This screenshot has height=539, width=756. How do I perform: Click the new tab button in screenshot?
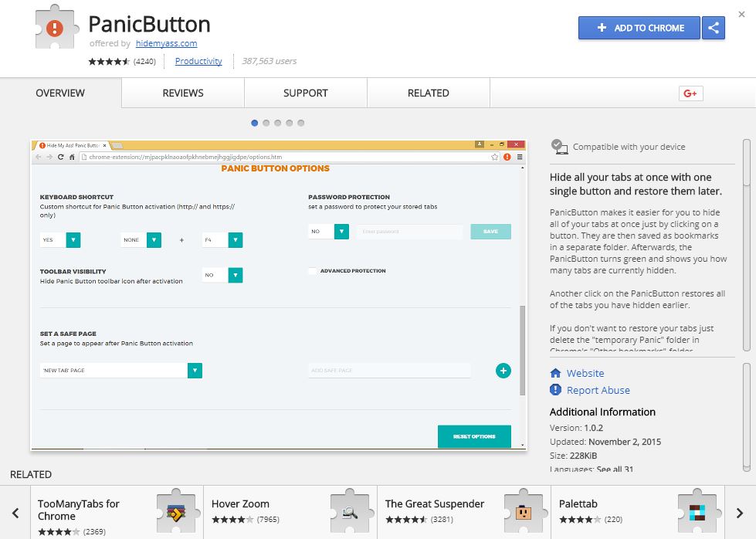click(x=117, y=145)
